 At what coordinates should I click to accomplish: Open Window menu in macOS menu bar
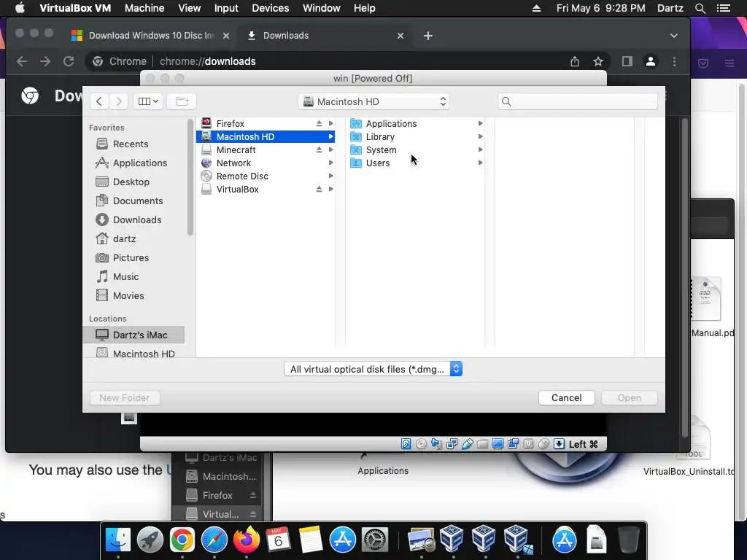click(322, 8)
